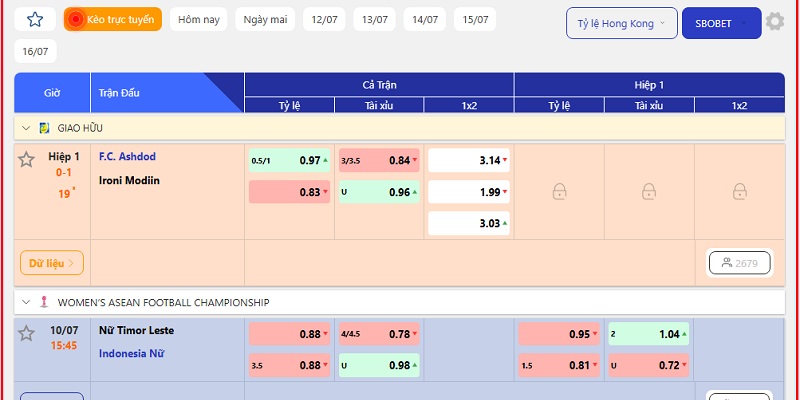Star the F.C. Ashdod match
The image size is (800, 400).
[26, 160]
